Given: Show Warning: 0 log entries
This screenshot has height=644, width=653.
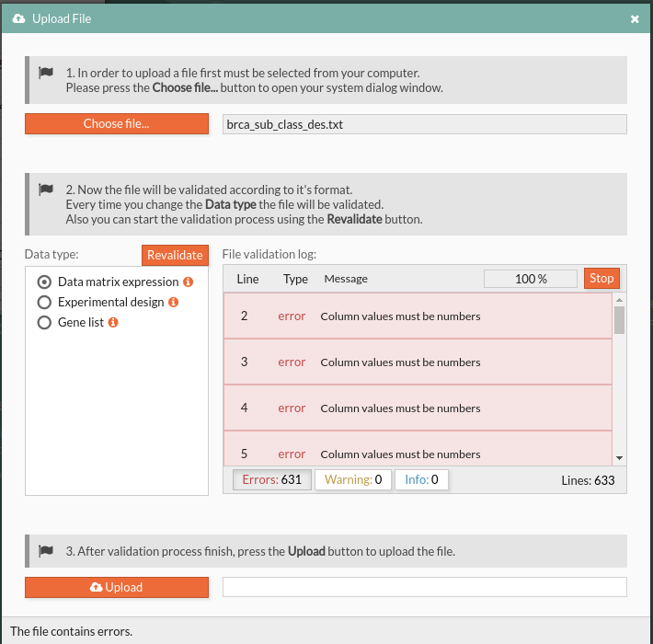Looking at the screenshot, I should tap(353, 479).
